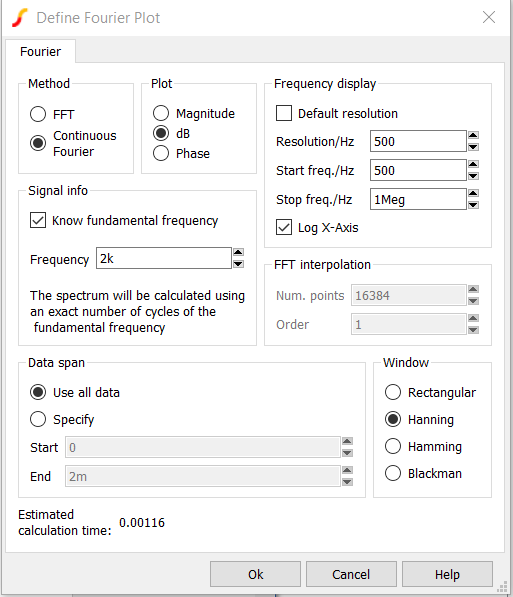The image size is (513, 597).
Task: Choose Phase plot option
Action: tap(161, 153)
